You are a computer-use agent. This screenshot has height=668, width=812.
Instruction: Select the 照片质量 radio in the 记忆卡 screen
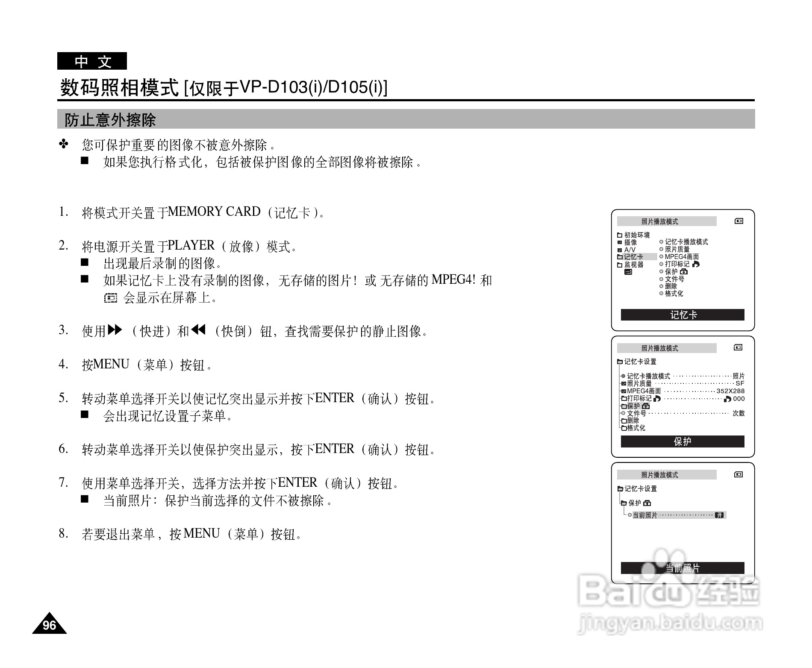(662, 249)
